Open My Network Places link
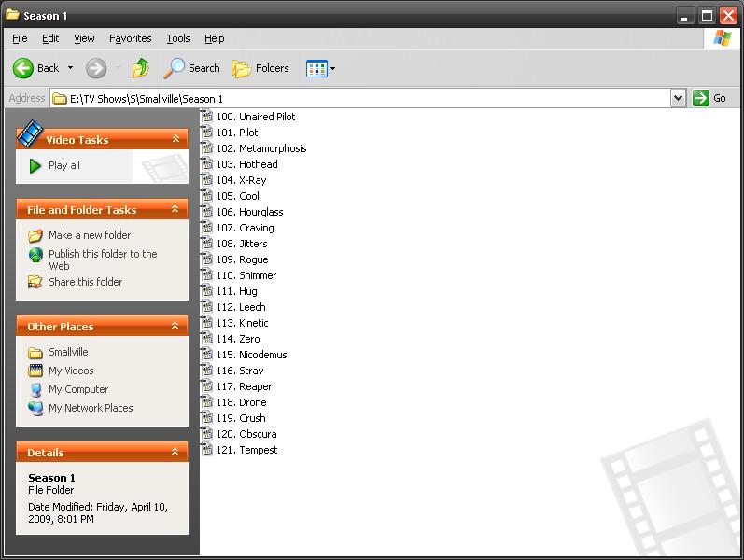Screen dimensions: 744x560 pos(91,408)
